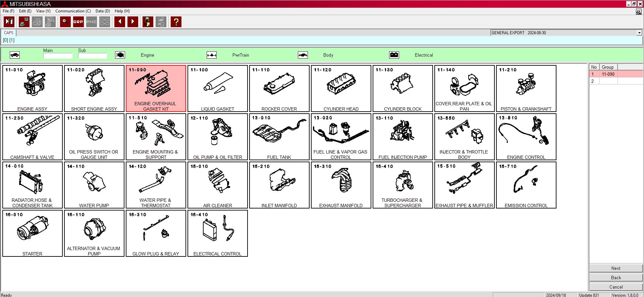644x297 pixels.
Task: Select the Engine category icon
Action: pos(120,55)
